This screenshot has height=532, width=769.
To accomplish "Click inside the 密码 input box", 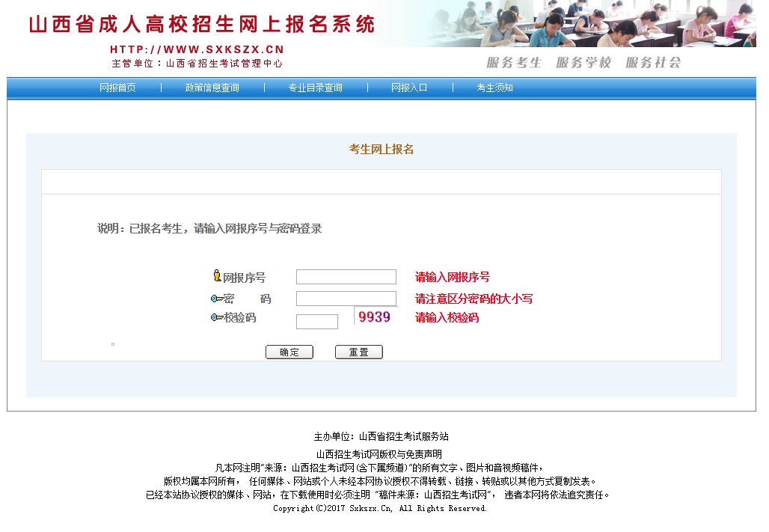I will point(345,298).
